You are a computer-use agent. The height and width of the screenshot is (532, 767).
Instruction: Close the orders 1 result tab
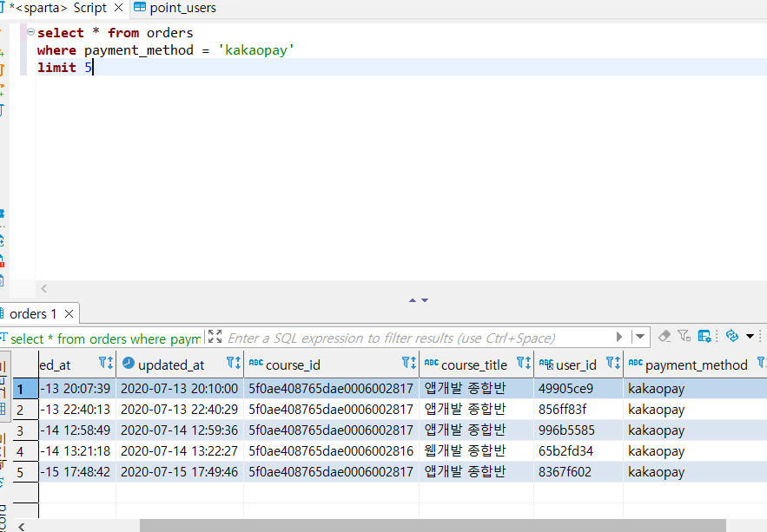click(x=69, y=313)
